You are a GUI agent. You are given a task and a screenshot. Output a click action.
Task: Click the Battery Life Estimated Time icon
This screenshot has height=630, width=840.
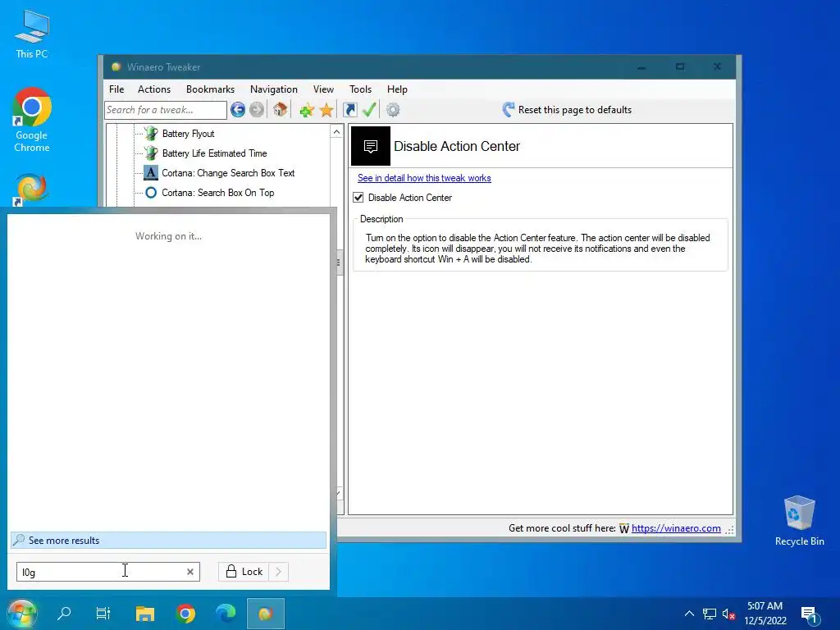click(151, 153)
